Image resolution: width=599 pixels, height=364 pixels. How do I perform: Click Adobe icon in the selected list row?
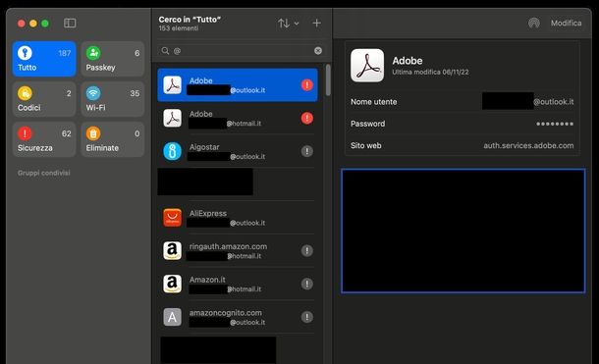[172, 85]
